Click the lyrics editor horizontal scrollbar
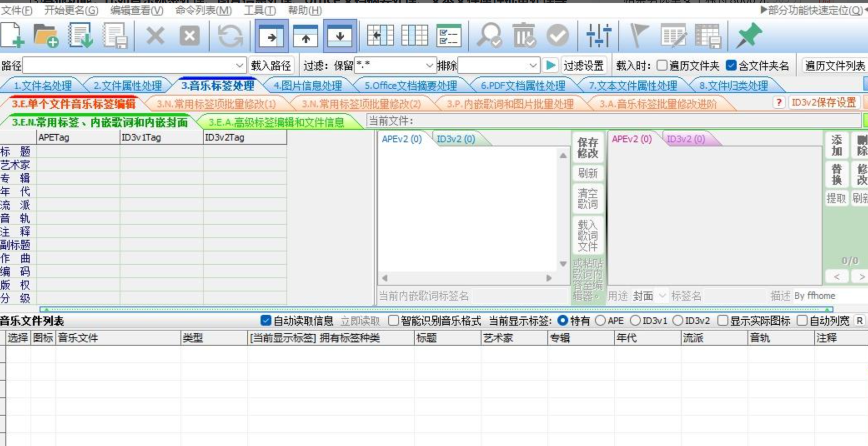The height and width of the screenshot is (446, 868). pyautogui.click(x=467, y=278)
